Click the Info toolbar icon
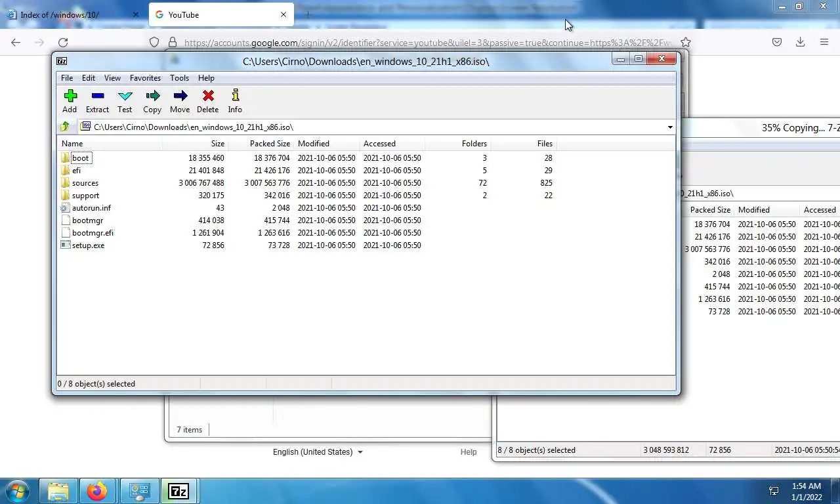840x504 pixels. (x=235, y=101)
